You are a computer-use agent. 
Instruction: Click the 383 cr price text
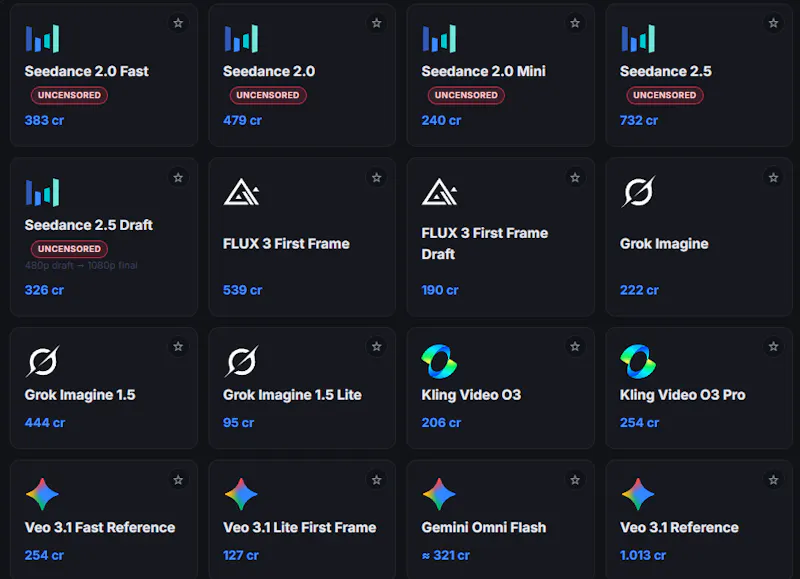pyautogui.click(x=44, y=120)
